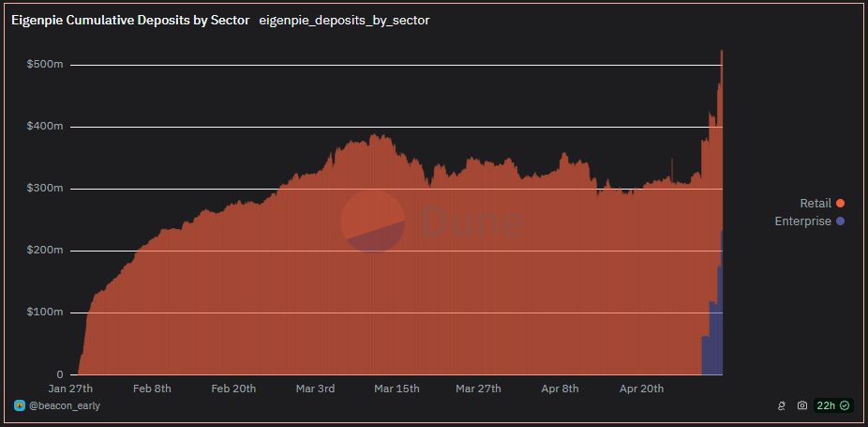868x427 pixels.
Task: Click the Enterprise blue legend dot
Action: [840, 221]
